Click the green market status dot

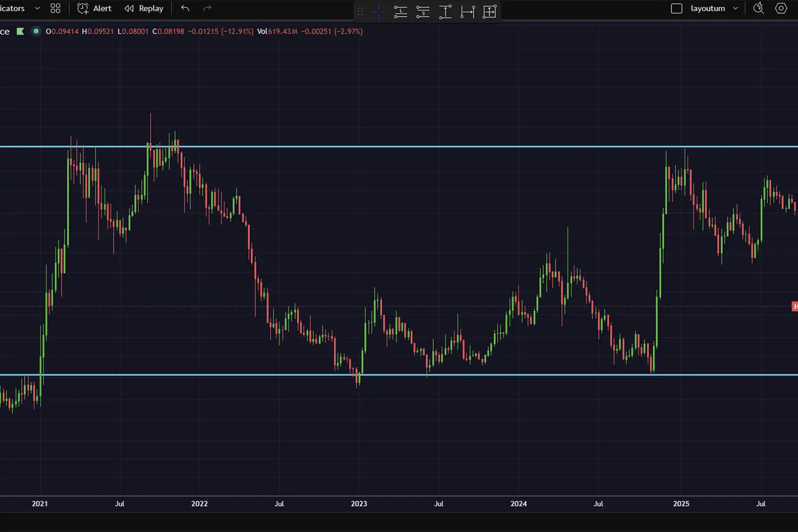[x=36, y=31]
